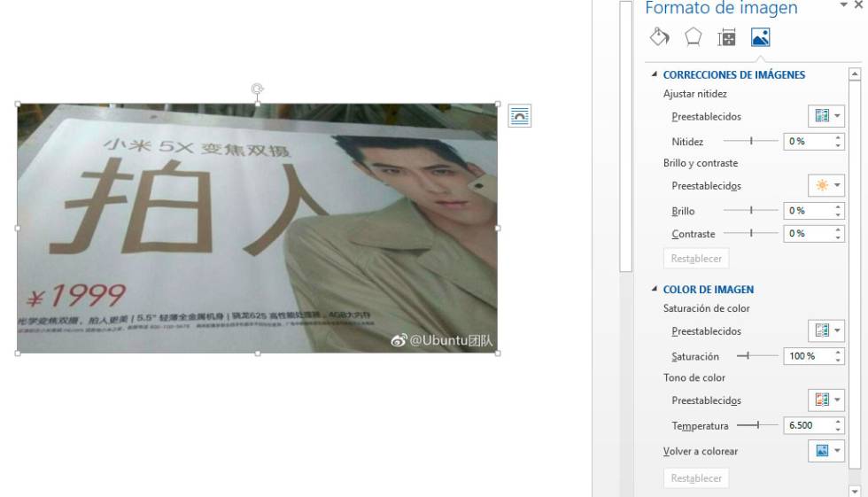This screenshot has height=497, width=868.
Task: Focus the Contraste percentage field
Action: [808, 234]
